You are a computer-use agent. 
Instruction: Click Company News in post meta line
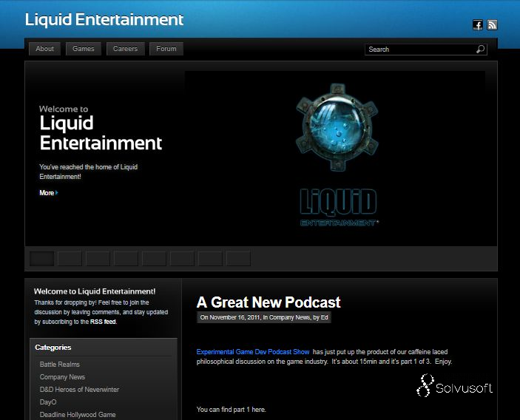[289, 317]
